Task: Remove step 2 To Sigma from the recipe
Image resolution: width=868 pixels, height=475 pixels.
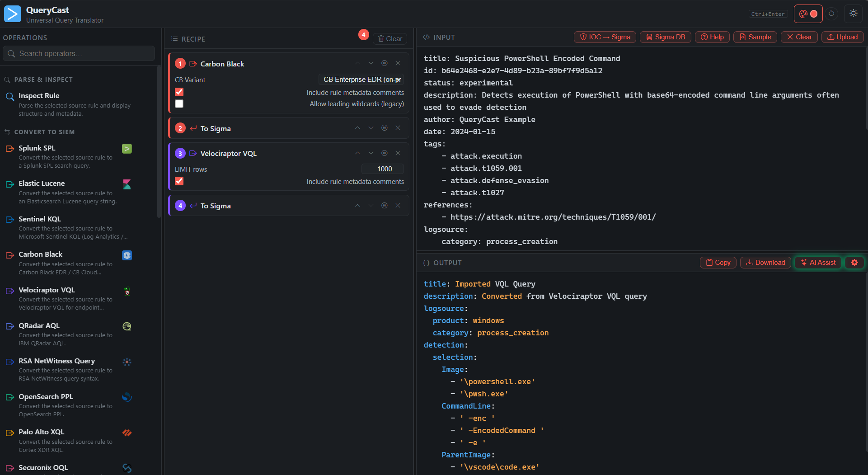Action: (x=398, y=128)
